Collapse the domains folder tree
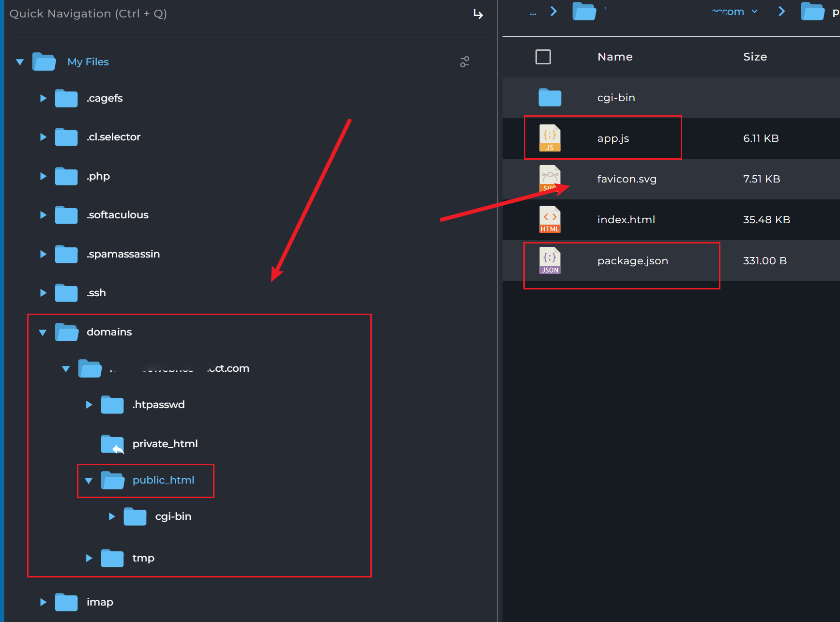 coord(43,333)
